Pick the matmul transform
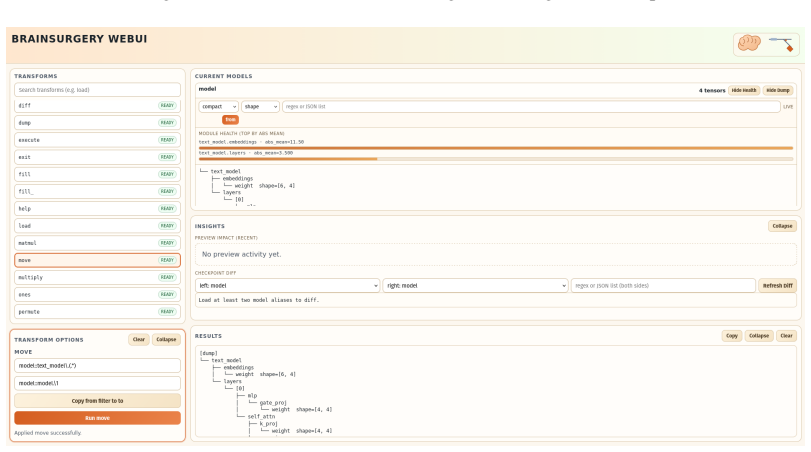This screenshot has height=452, width=811. coord(97,243)
